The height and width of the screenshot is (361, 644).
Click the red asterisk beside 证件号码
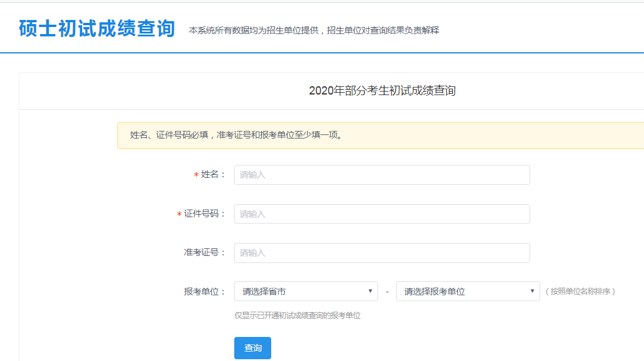pos(179,214)
